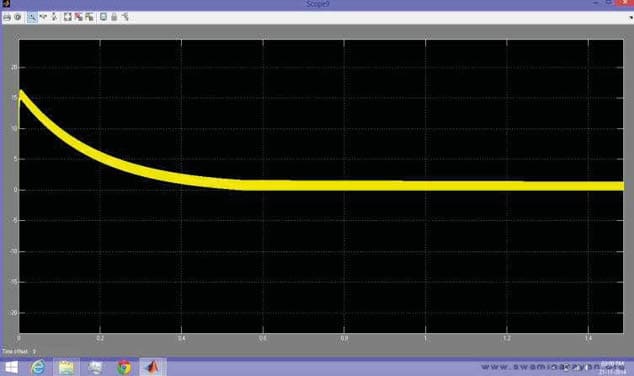This screenshot has width=634, height=376.
Task: Toggle the floating scope icon
Action: point(103,17)
